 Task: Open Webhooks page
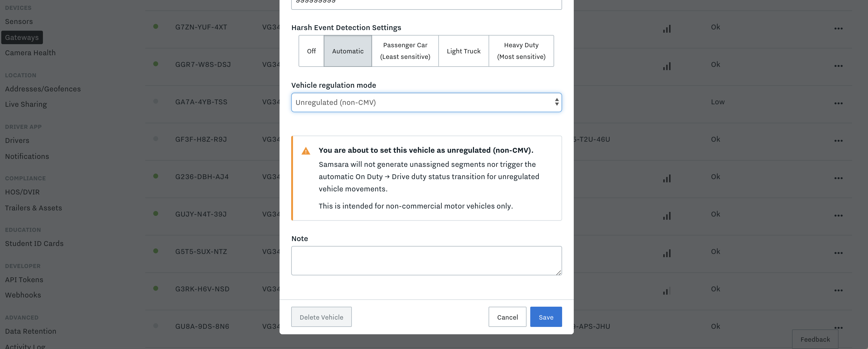[23, 295]
